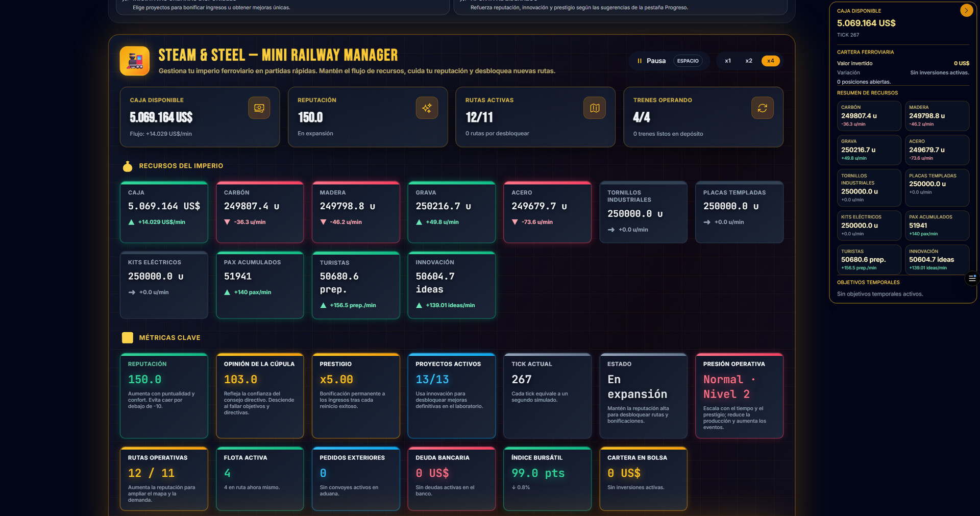Click the yellow square icon beside Métricas Clave

point(128,338)
